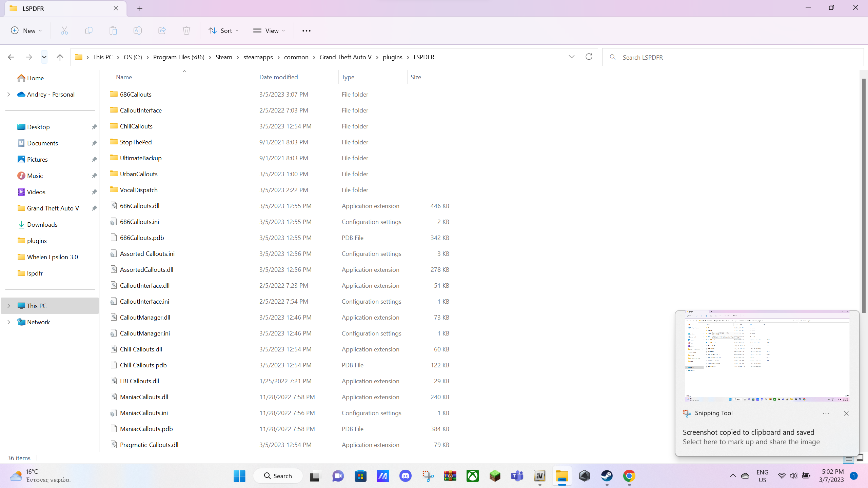Expand the This PC tree node

[x=9, y=306]
